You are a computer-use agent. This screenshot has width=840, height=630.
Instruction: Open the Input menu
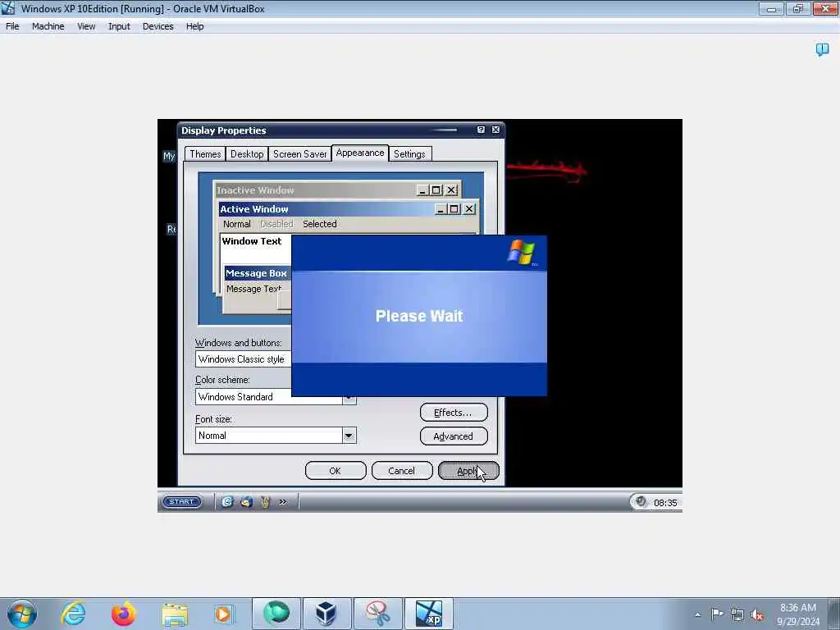tap(119, 26)
